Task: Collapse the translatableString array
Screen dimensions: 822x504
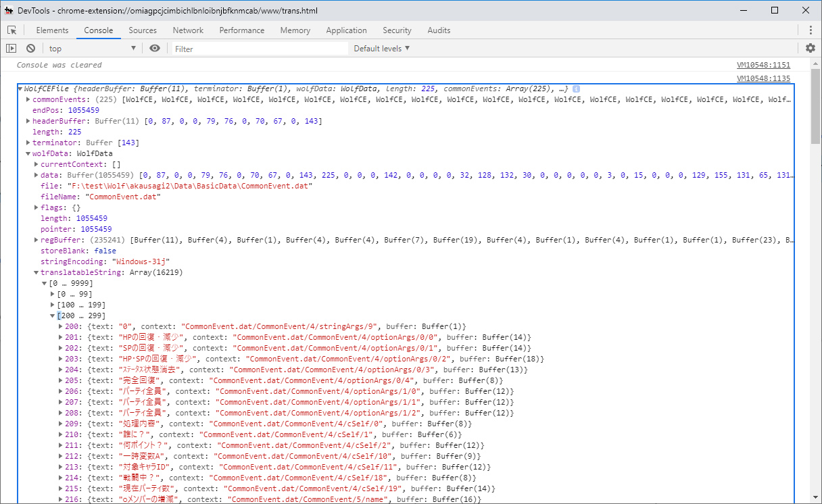Action: 36,273
